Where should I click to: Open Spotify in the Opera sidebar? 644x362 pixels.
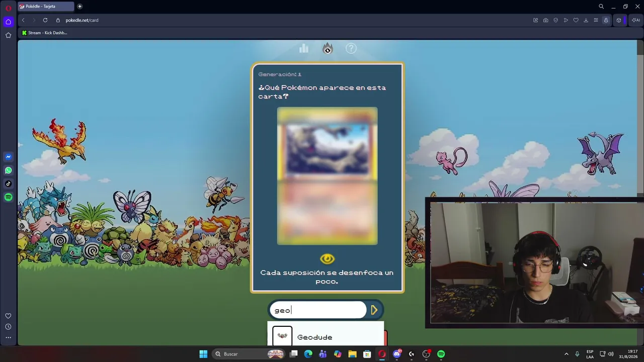point(8,198)
